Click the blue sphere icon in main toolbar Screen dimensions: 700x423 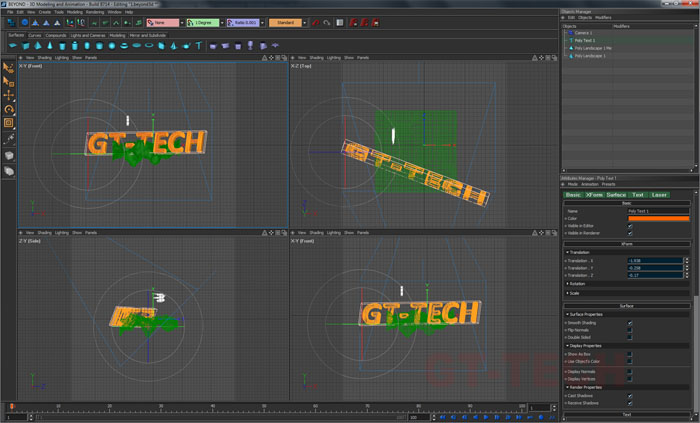point(25,22)
